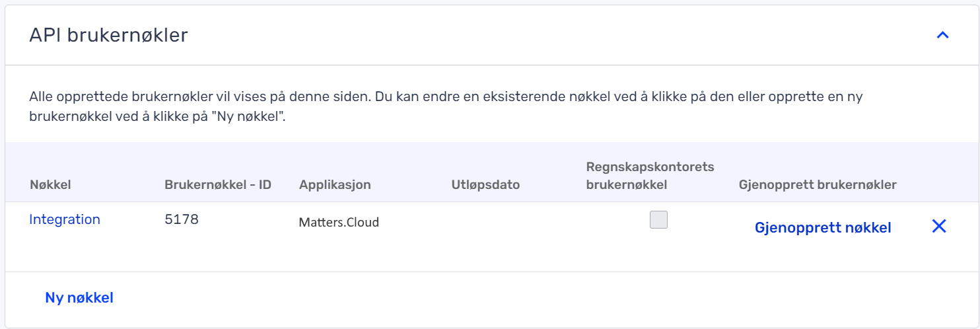The image size is (980, 329).
Task: Collapse the API brukernøkler panel chevron
Action: click(x=942, y=36)
